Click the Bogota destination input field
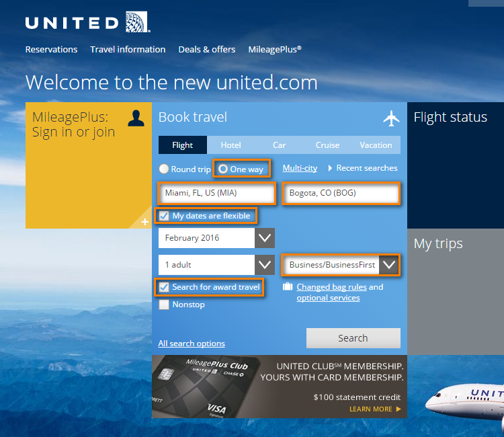 click(341, 193)
